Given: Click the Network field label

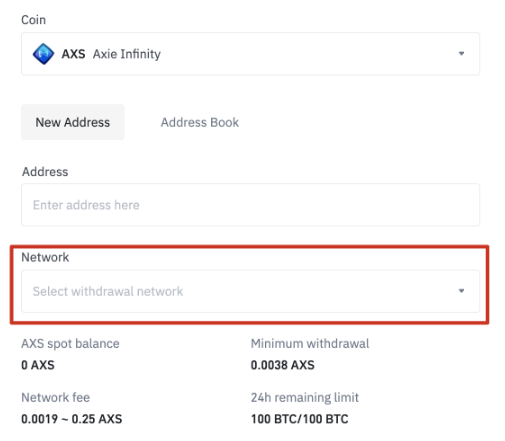Looking at the screenshot, I should [x=45, y=257].
